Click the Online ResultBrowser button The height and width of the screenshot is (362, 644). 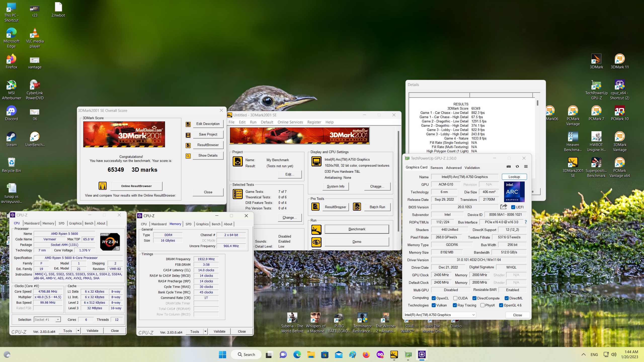(136, 186)
